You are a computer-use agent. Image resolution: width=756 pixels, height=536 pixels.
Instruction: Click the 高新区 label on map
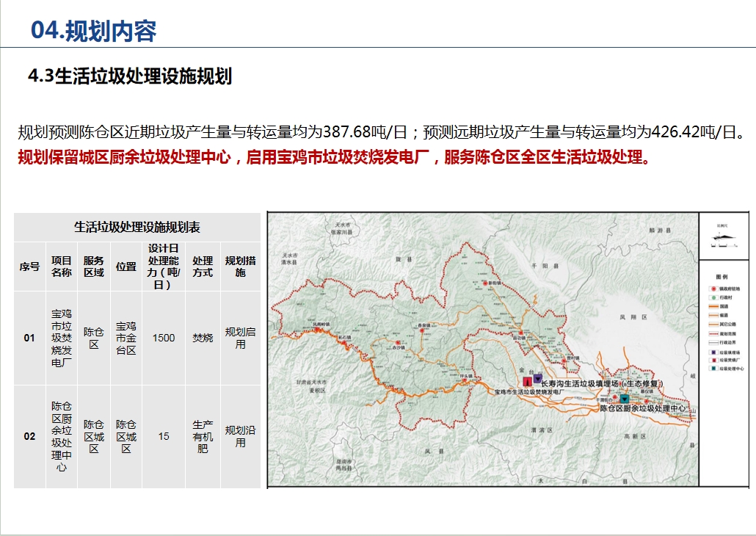pyautogui.click(x=635, y=436)
